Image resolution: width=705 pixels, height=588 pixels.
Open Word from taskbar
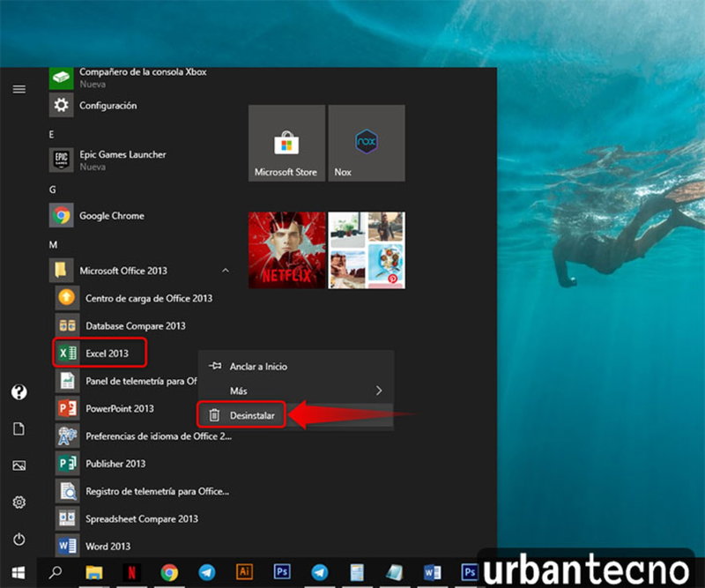pyautogui.click(x=432, y=573)
